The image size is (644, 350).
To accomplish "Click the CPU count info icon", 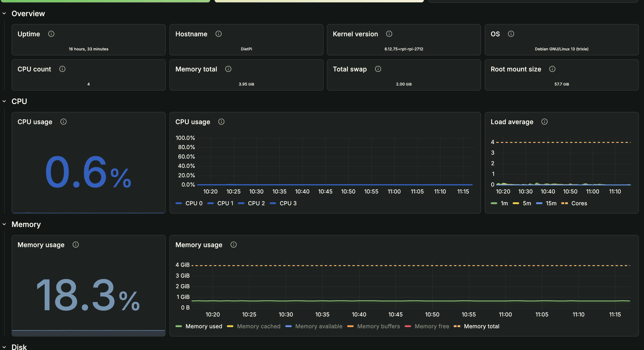I will pyautogui.click(x=62, y=69).
